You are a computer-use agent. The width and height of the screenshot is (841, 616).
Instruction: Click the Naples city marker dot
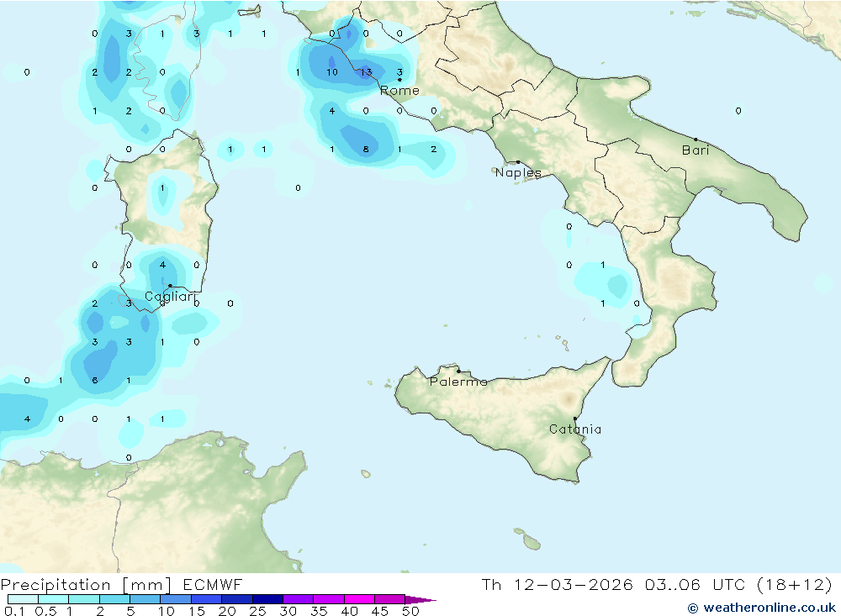tap(518, 162)
